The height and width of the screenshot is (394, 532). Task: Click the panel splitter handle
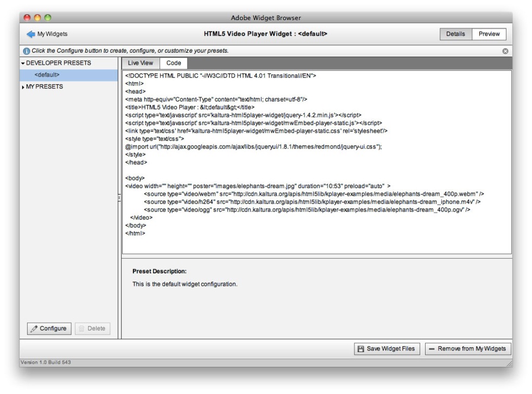(119, 197)
